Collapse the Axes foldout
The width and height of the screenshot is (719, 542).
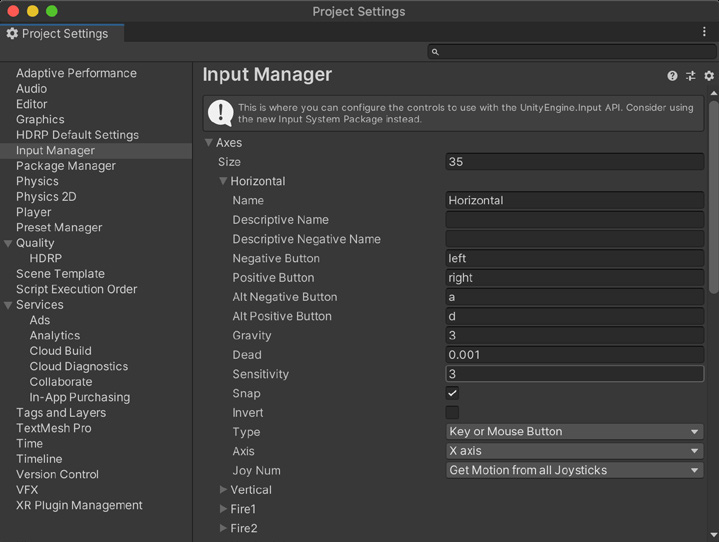click(x=209, y=143)
